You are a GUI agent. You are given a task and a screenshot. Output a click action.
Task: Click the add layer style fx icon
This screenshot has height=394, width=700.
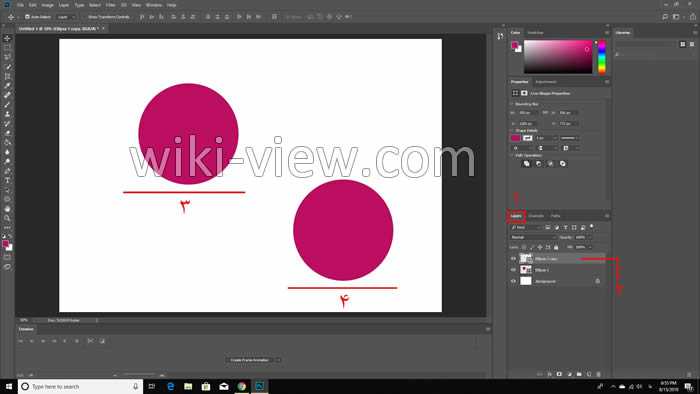550,374
